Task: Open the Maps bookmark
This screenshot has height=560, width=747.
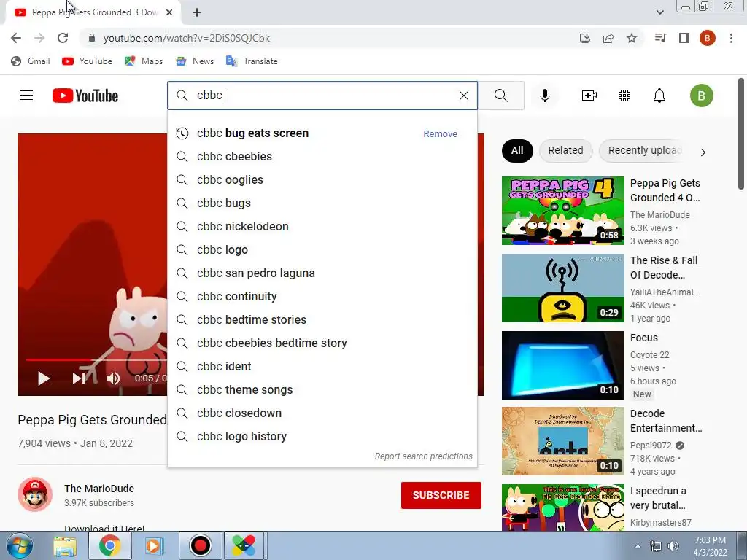Action: tap(144, 61)
